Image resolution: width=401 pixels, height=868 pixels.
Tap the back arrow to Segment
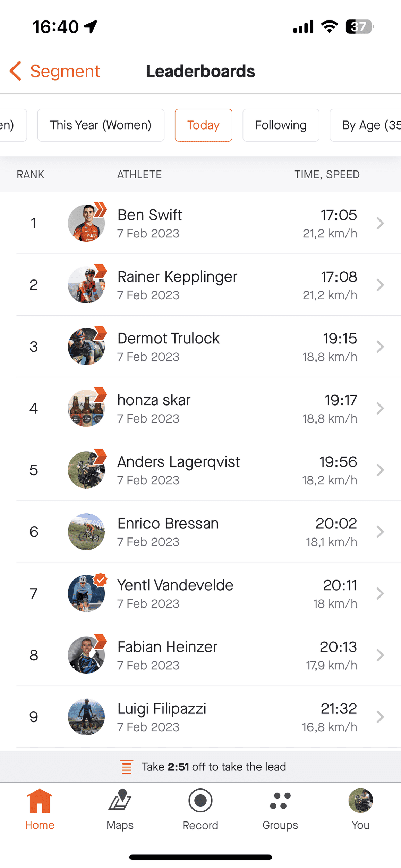[x=16, y=71]
